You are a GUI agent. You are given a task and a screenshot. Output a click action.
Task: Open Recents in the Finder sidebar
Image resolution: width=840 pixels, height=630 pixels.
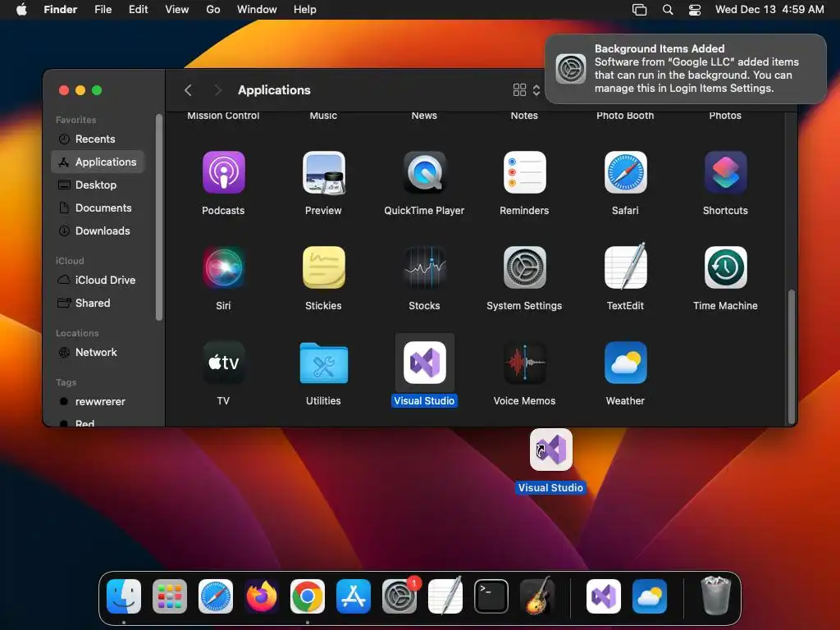[x=98, y=139]
